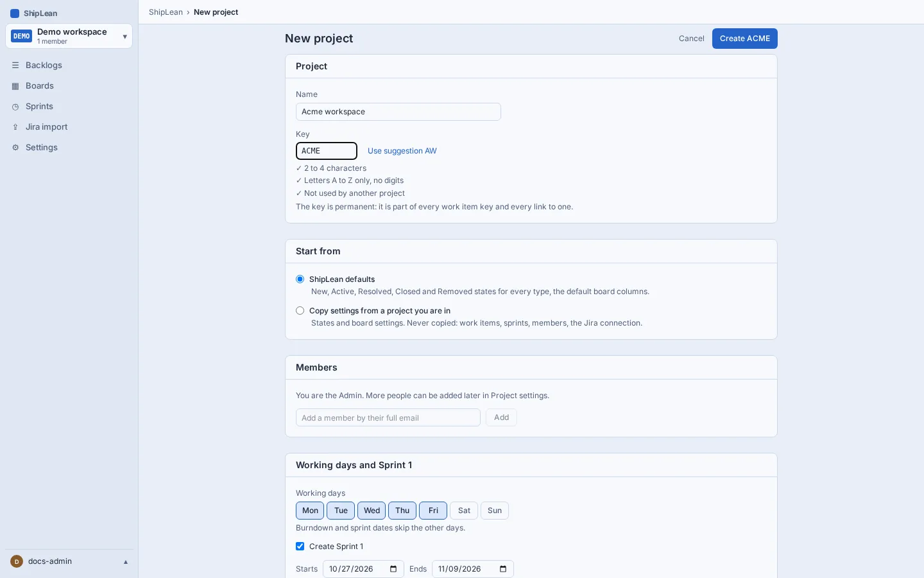924x578 pixels.
Task: Enable Sun as a working day
Action: [x=495, y=511]
